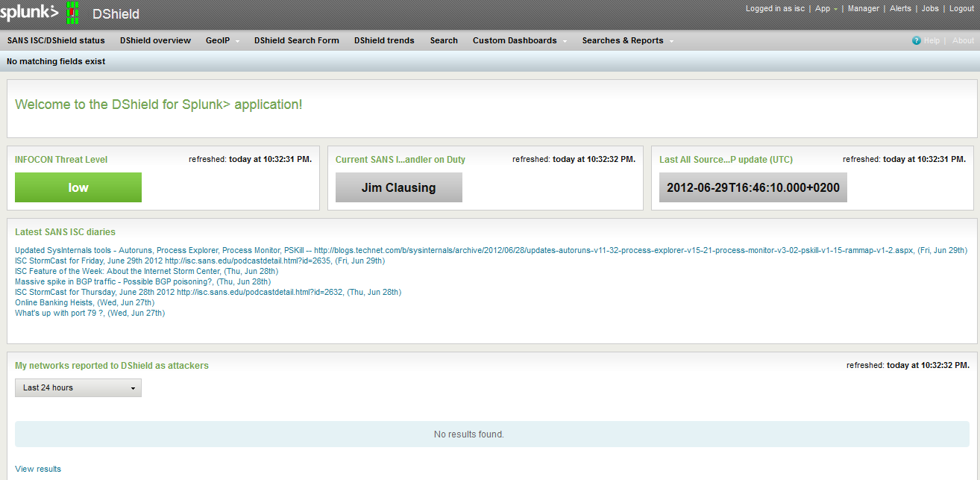Click the blue Help question mark icon

coord(916,41)
